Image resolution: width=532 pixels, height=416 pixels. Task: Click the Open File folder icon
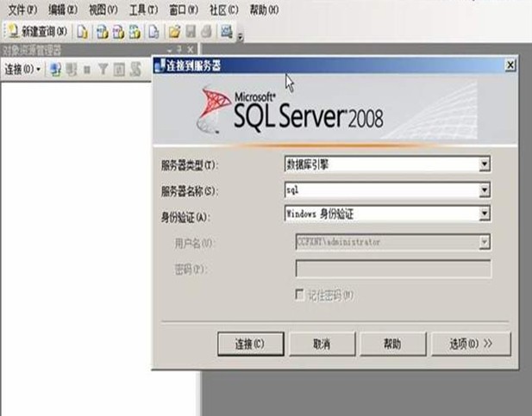pos(174,32)
